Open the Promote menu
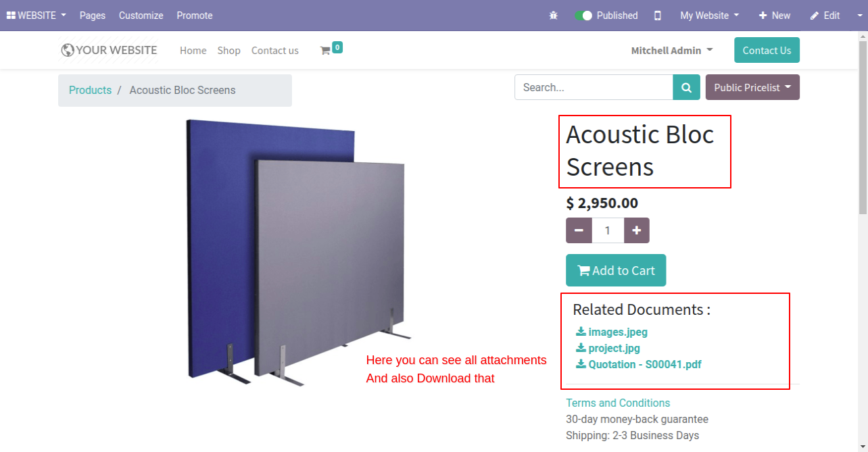 tap(195, 16)
